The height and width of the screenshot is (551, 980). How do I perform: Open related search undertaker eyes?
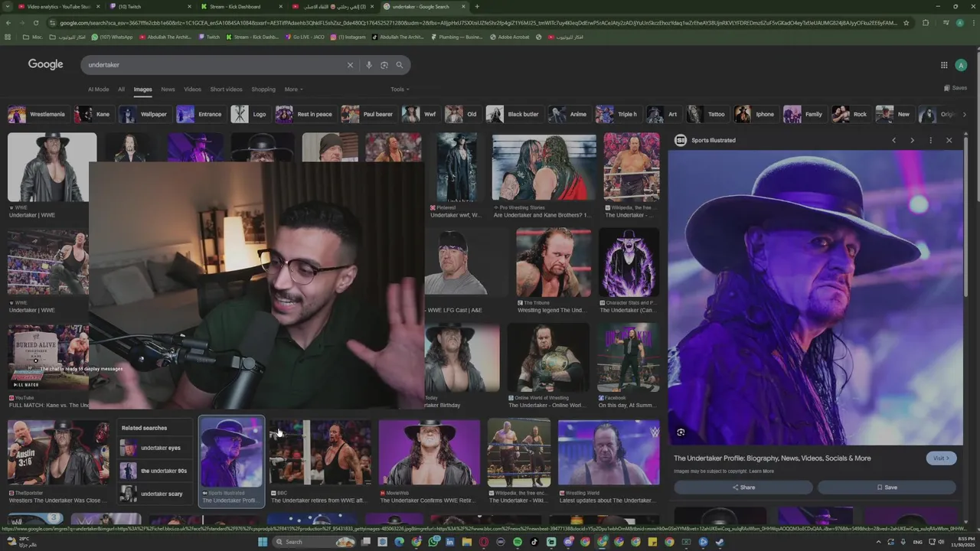click(154, 448)
